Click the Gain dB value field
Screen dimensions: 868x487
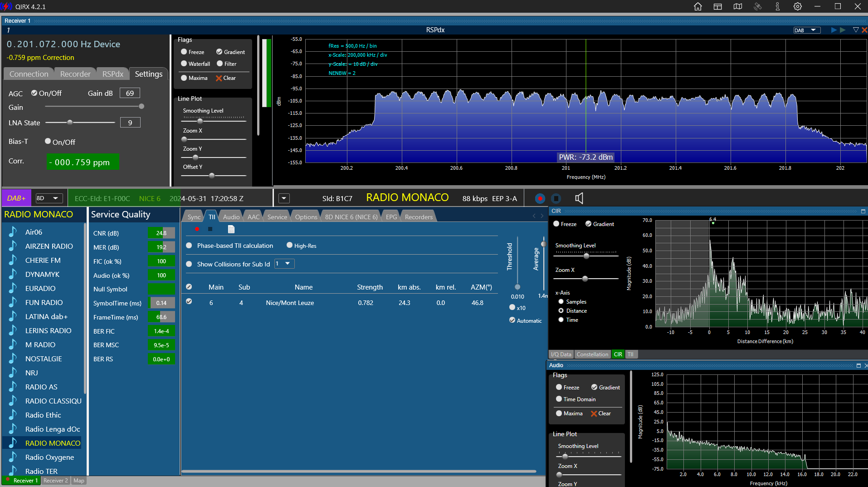coord(130,93)
